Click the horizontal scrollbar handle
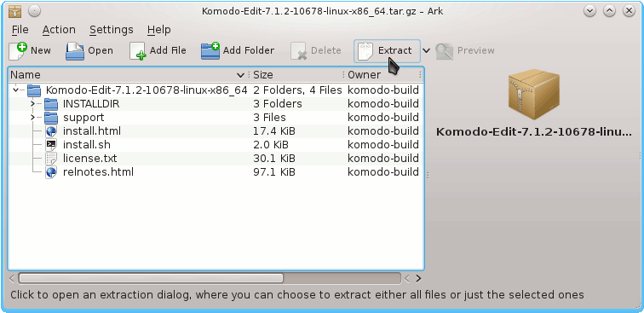The height and width of the screenshot is (313, 644). pos(151,278)
